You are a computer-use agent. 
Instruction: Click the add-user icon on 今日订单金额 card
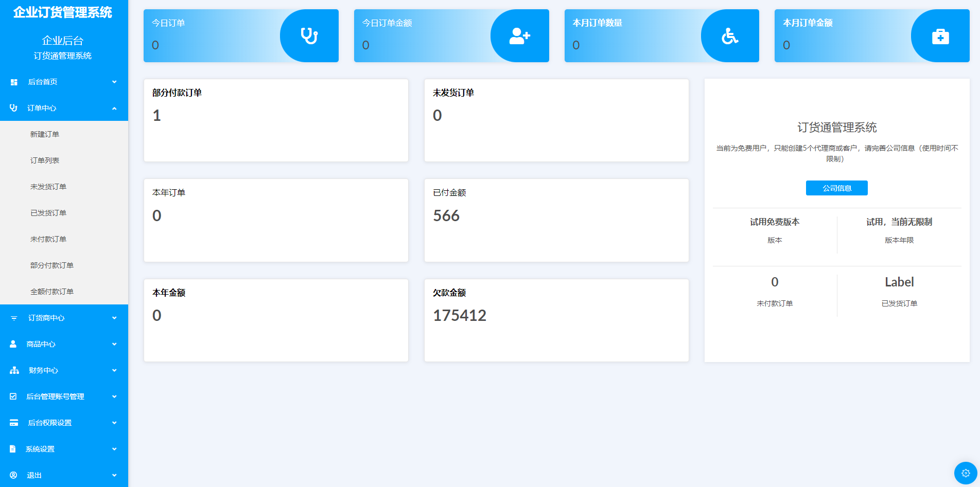(519, 36)
